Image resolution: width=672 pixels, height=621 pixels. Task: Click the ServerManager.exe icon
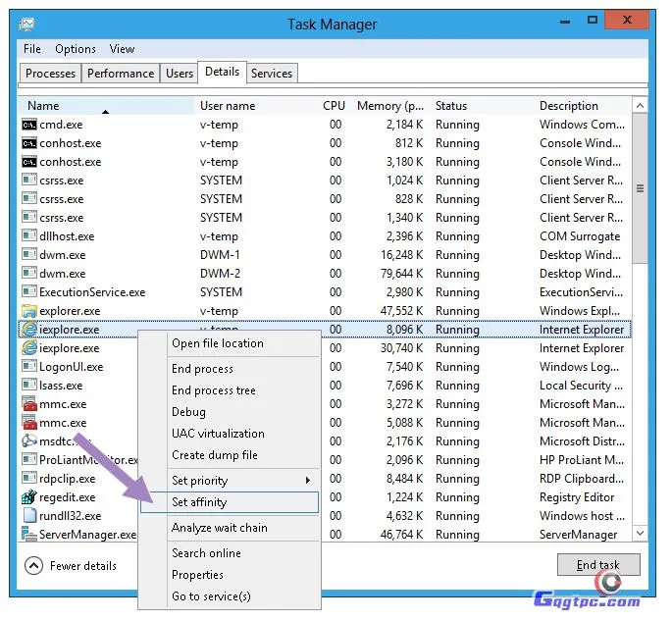click(29, 535)
